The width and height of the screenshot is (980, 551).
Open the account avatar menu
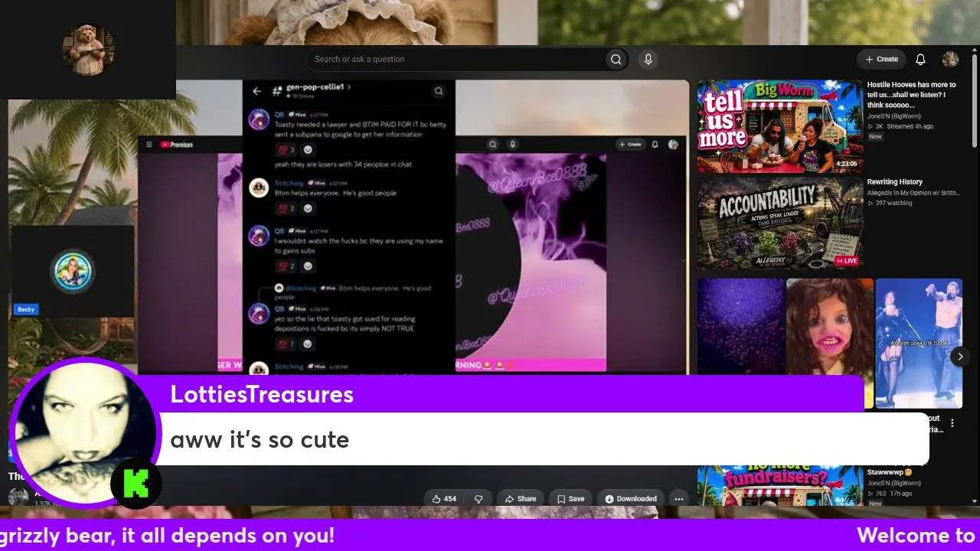[950, 59]
